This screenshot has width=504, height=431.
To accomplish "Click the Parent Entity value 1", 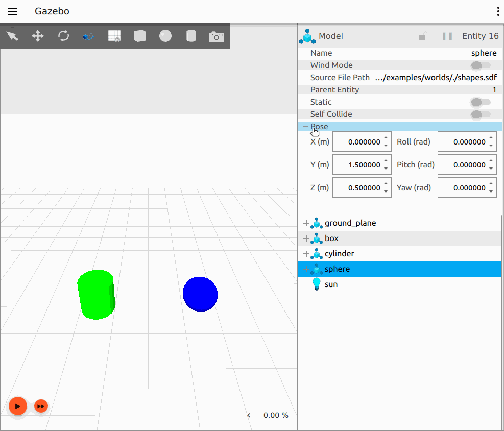I will [494, 90].
